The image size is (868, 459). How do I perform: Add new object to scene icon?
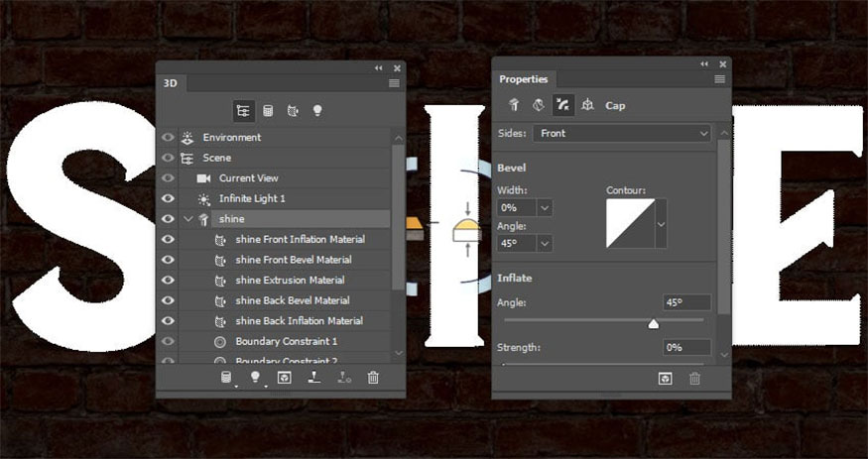(226, 377)
